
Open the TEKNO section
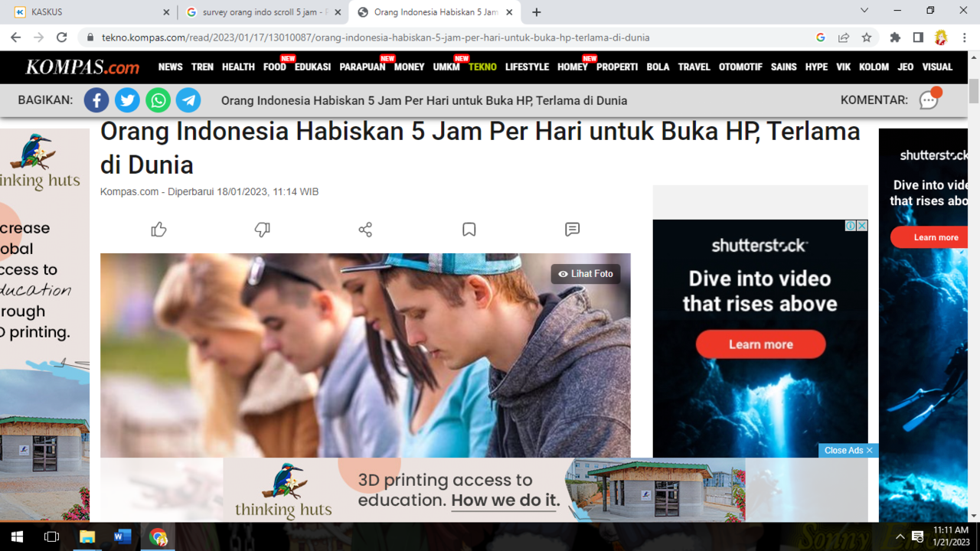(x=482, y=67)
